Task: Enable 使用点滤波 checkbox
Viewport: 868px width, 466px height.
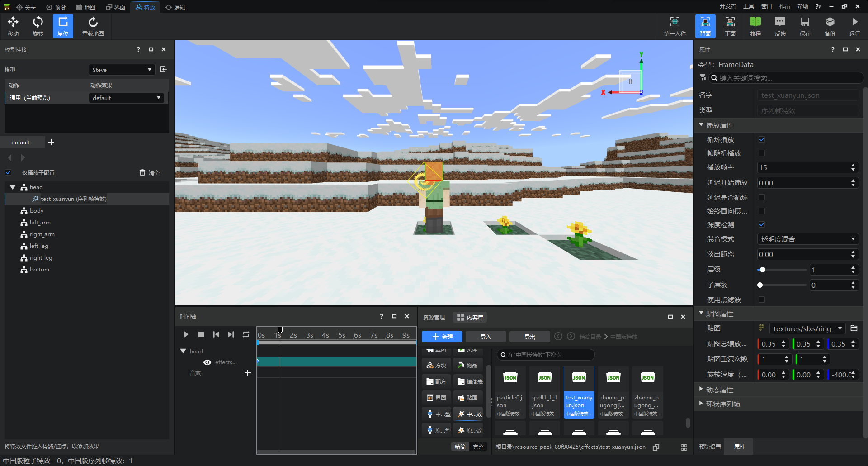Action: 762,300
